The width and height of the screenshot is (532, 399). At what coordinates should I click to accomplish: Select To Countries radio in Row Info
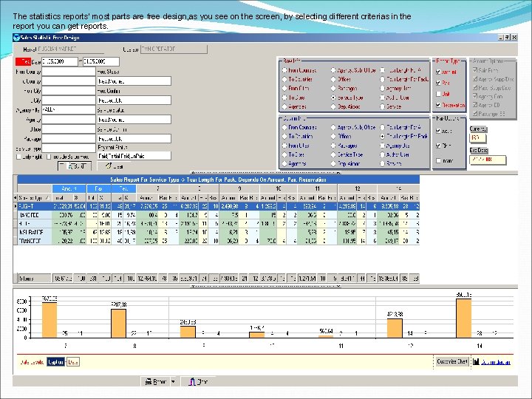point(284,79)
